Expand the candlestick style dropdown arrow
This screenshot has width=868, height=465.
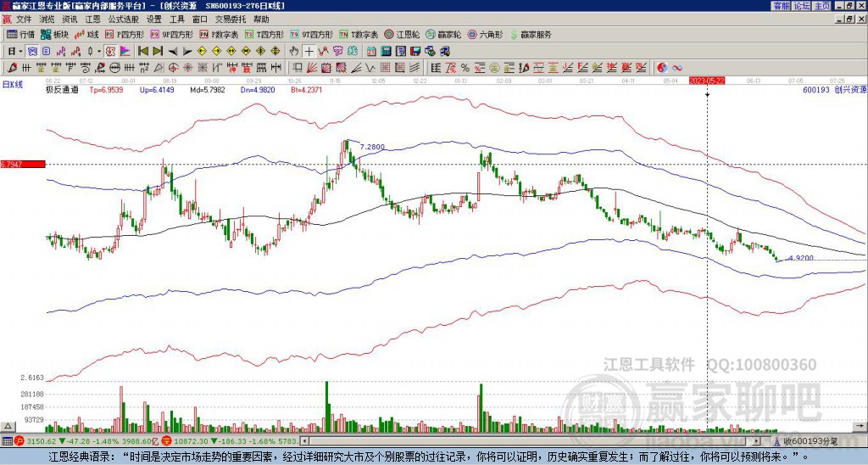tap(100, 51)
